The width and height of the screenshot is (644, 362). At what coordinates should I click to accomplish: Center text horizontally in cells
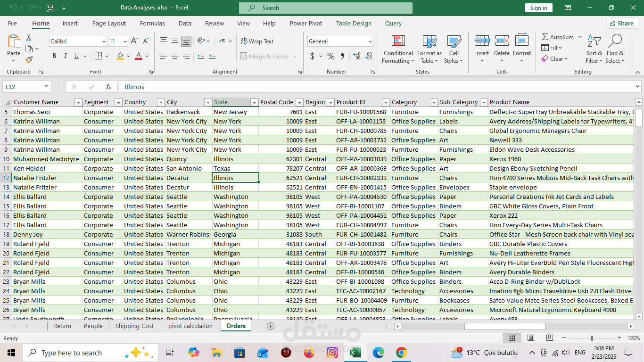[x=175, y=56]
